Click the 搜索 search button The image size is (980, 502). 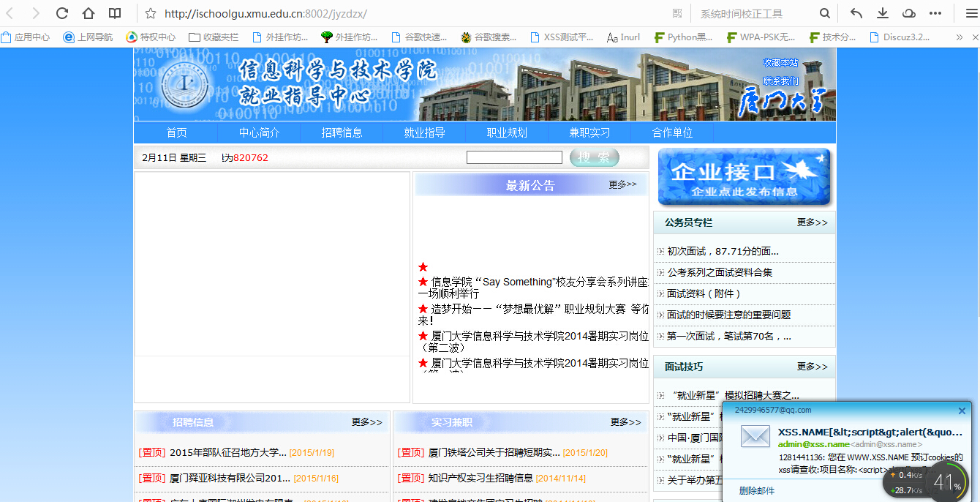595,157
